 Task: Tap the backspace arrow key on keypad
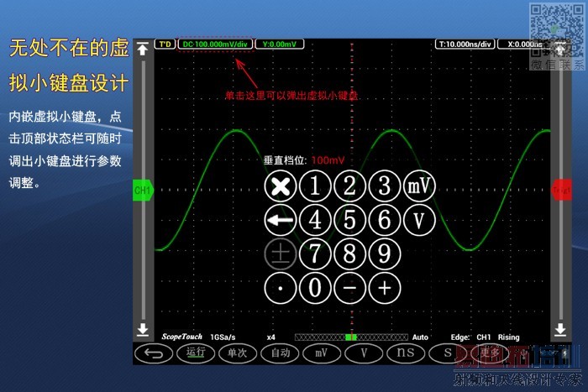pyautogui.click(x=280, y=220)
